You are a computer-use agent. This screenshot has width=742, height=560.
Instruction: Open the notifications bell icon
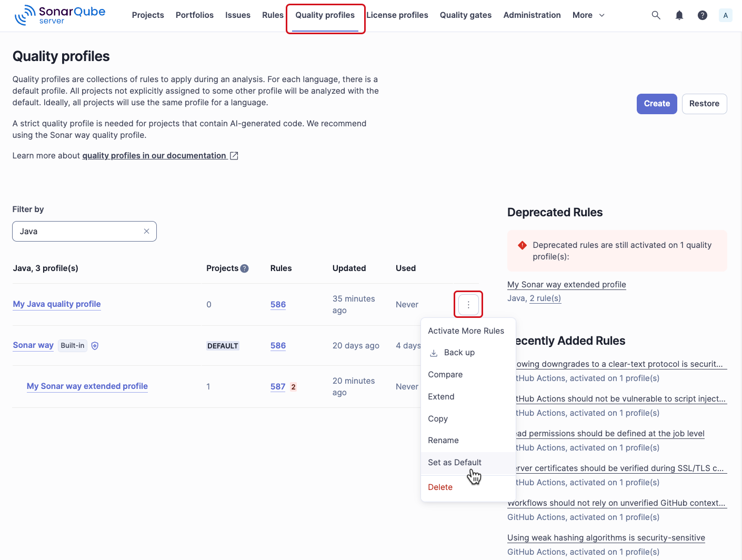[x=679, y=15]
